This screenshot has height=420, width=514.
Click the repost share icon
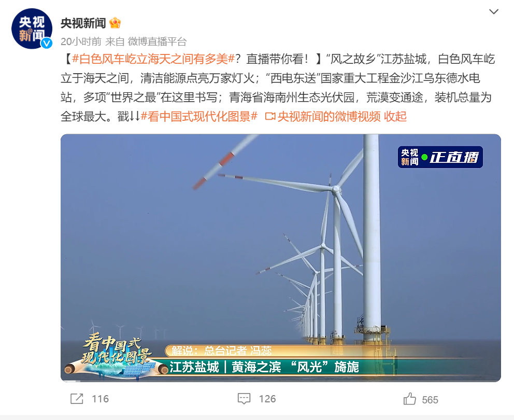click(x=77, y=399)
